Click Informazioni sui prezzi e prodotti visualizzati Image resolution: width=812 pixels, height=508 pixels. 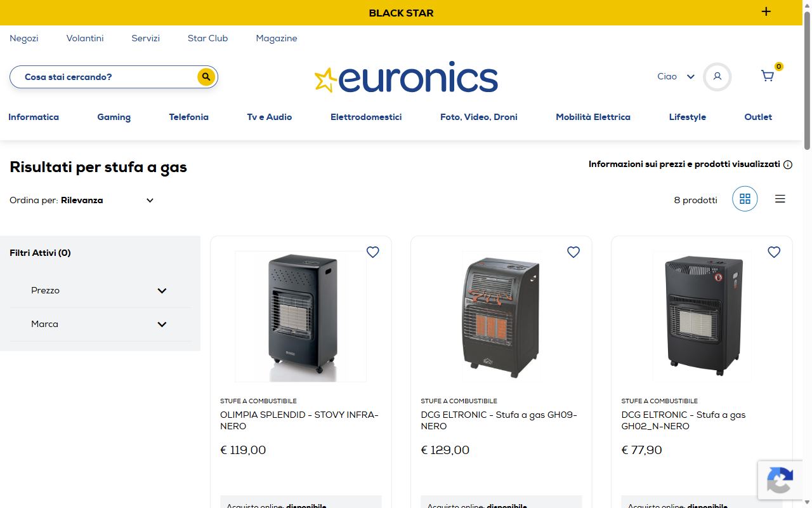pyautogui.click(x=684, y=164)
